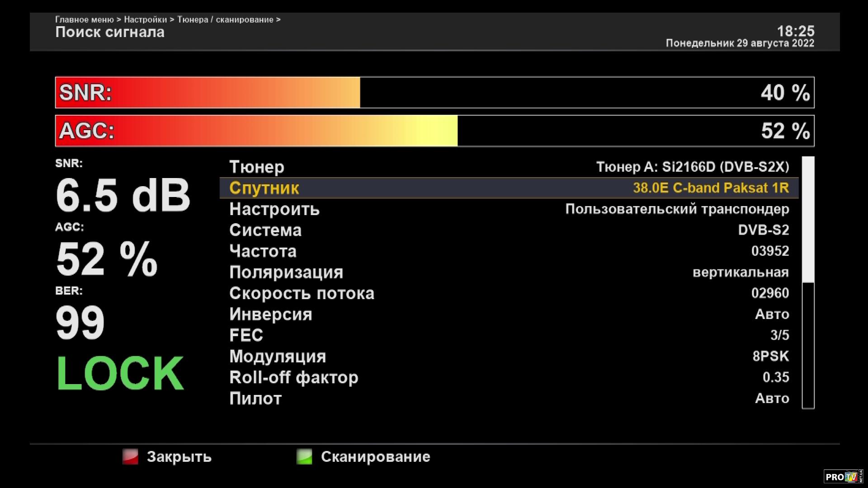Edit the Частота value 03952
868x488 pixels.
(769, 251)
